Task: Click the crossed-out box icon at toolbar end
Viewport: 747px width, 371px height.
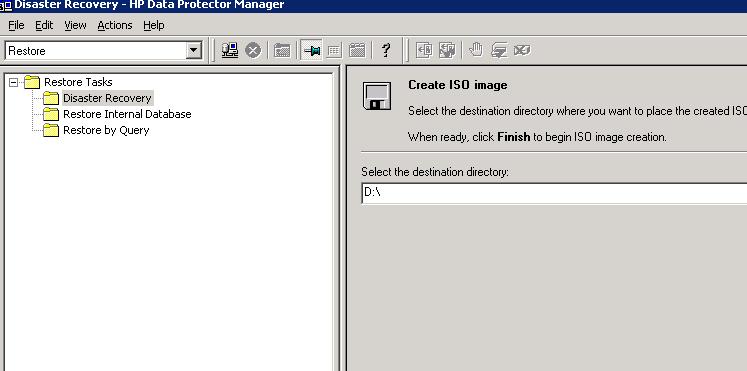Action: click(x=522, y=50)
